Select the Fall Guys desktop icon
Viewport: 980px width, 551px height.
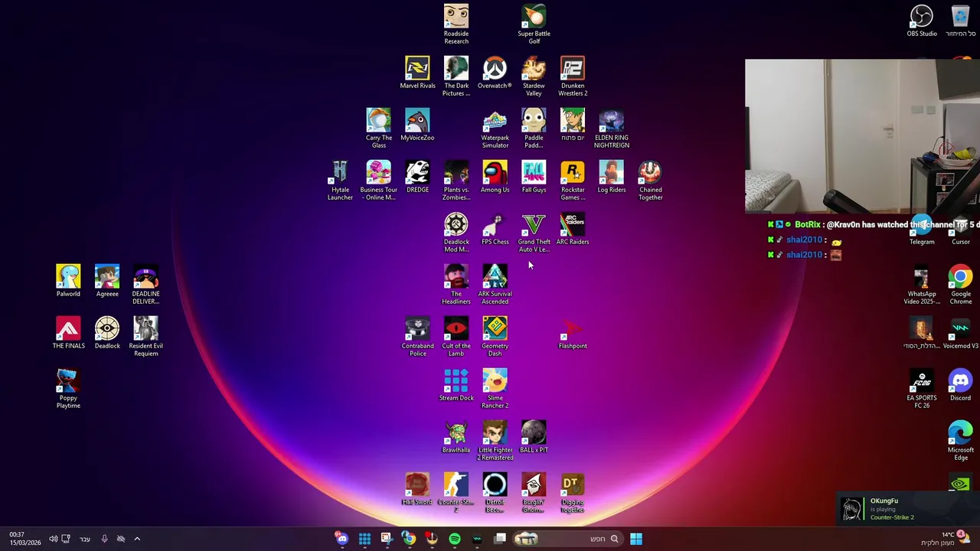pyautogui.click(x=534, y=177)
